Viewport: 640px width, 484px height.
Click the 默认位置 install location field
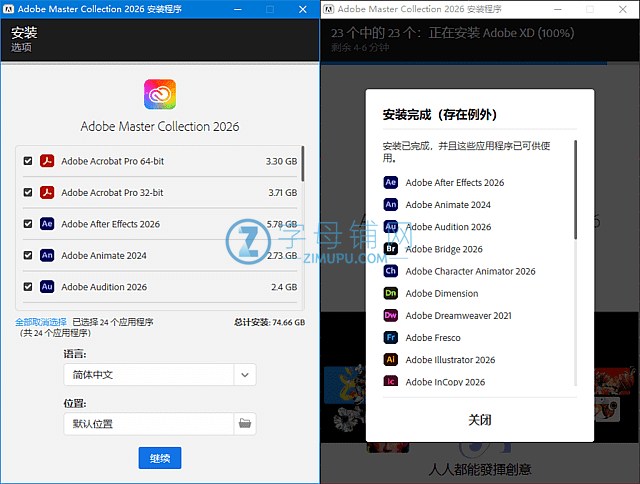coord(148,423)
